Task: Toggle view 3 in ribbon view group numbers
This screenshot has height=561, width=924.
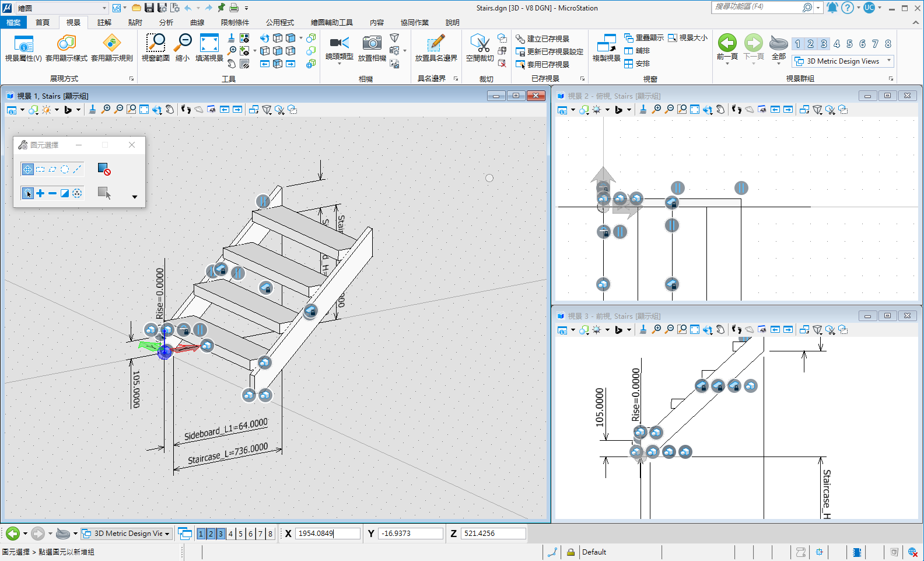Action: 824,44
